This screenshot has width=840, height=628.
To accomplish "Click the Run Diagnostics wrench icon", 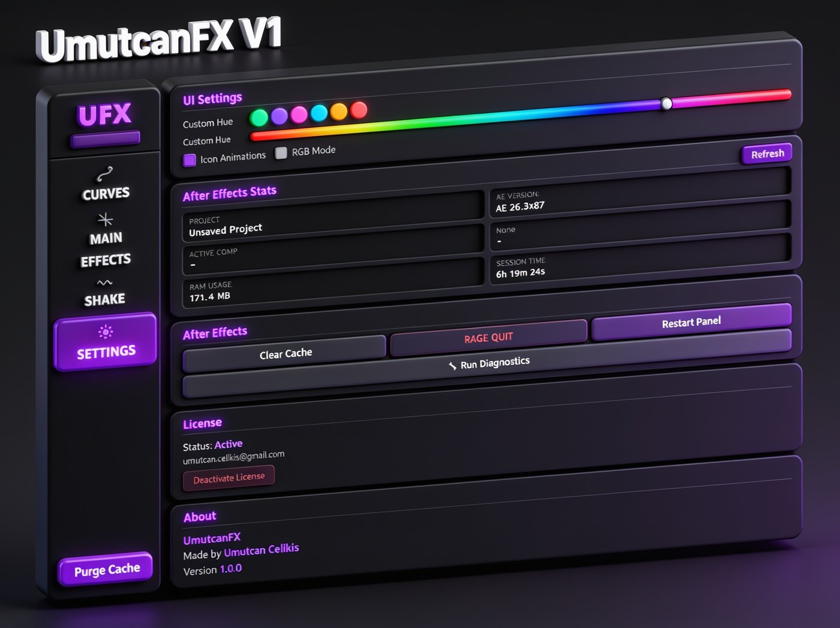I will click(452, 366).
